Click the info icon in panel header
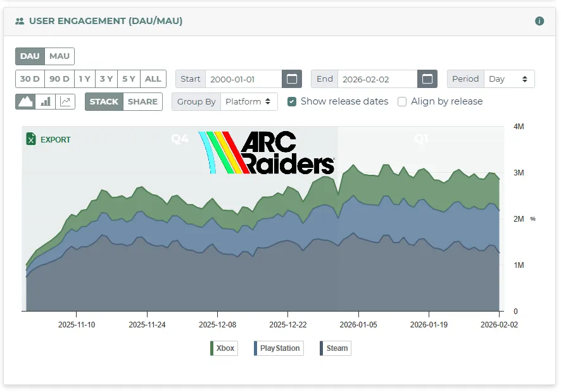Image resolution: width=561 pixels, height=392 pixels. 539,21
